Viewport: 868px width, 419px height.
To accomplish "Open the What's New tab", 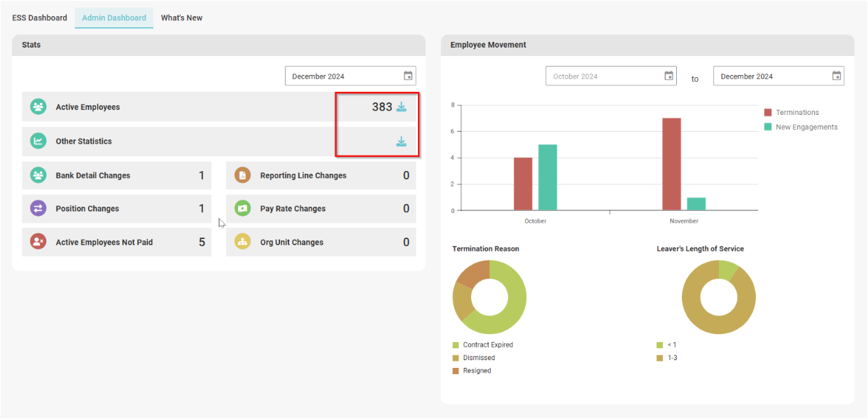I will pyautogui.click(x=181, y=18).
